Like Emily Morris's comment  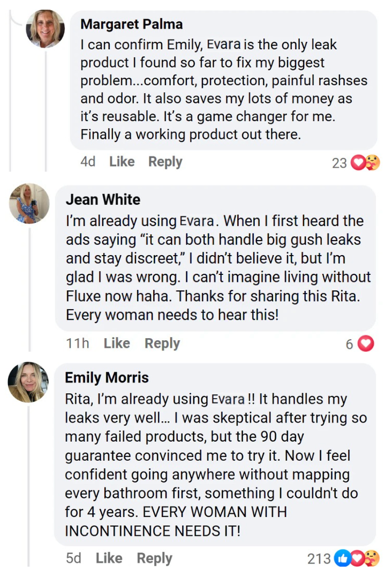[109, 558]
